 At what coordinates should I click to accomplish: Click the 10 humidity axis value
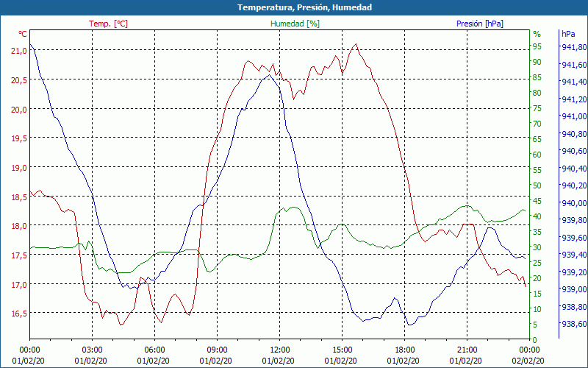click(537, 309)
